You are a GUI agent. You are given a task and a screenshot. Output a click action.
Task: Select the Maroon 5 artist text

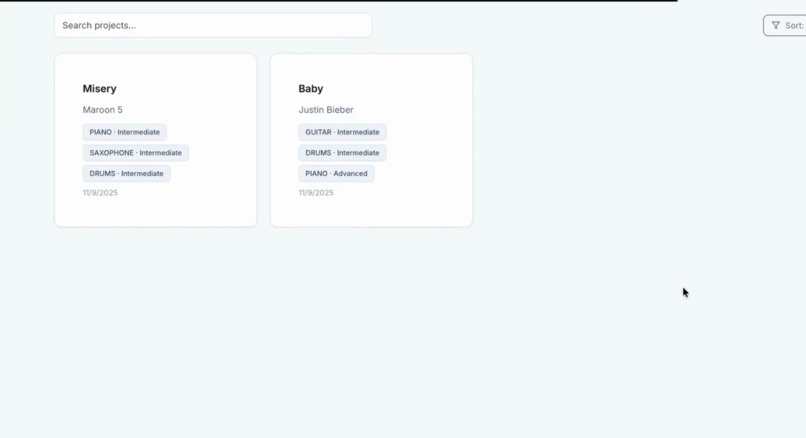tap(103, 110)
